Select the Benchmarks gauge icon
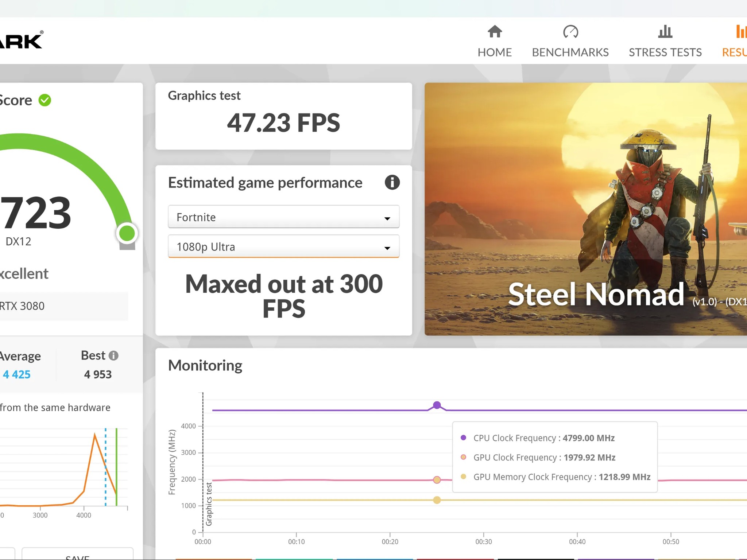 570,32
